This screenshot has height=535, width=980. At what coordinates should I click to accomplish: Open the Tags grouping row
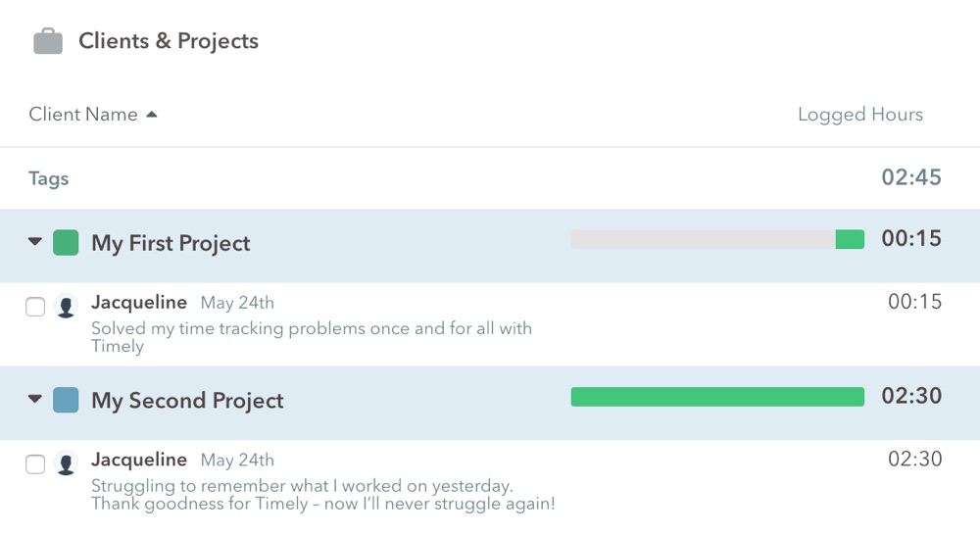490,178
